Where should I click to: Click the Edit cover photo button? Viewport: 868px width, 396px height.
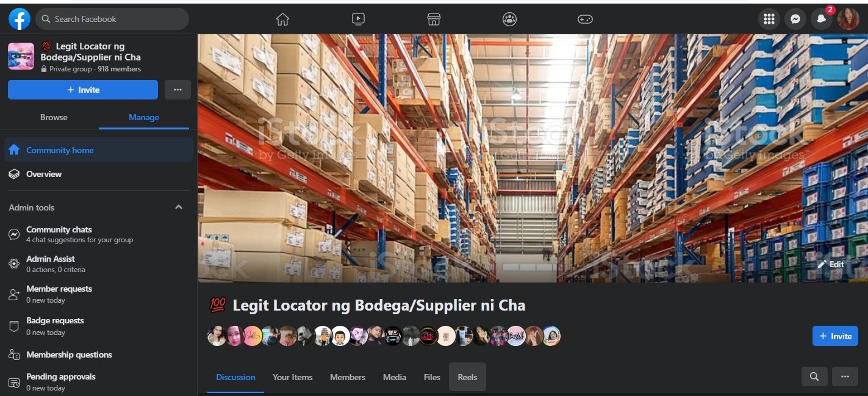(831, 264)
